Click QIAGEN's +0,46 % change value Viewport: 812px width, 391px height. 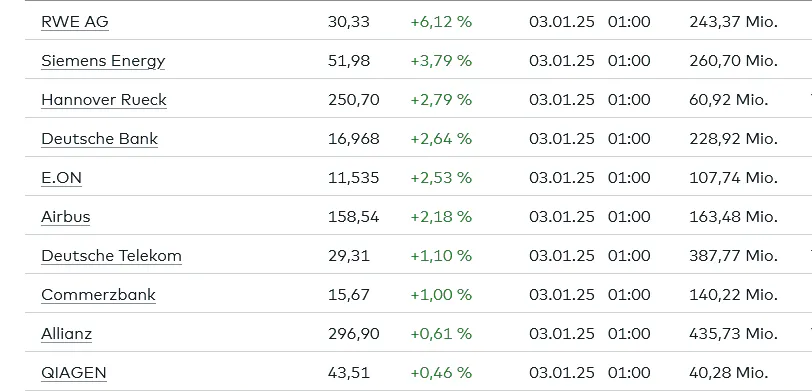[441, 372]
